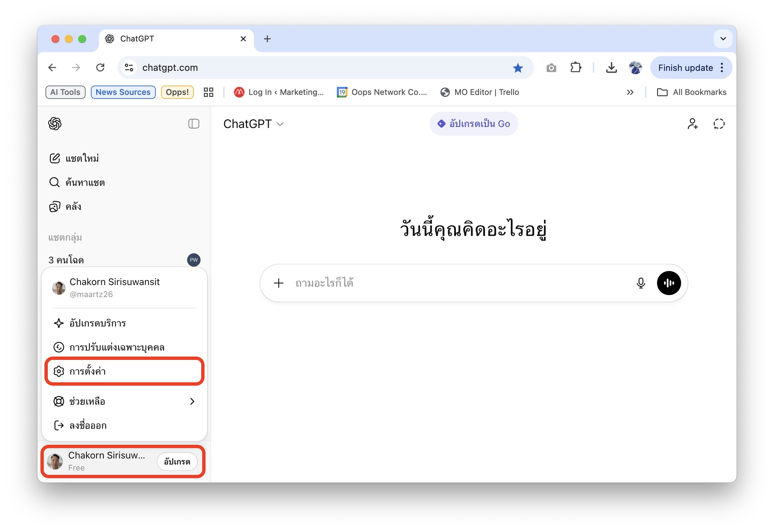Click the ChatGPT logo in the sidebar
The width and height of the screenshot is (774, 532).
55,124
